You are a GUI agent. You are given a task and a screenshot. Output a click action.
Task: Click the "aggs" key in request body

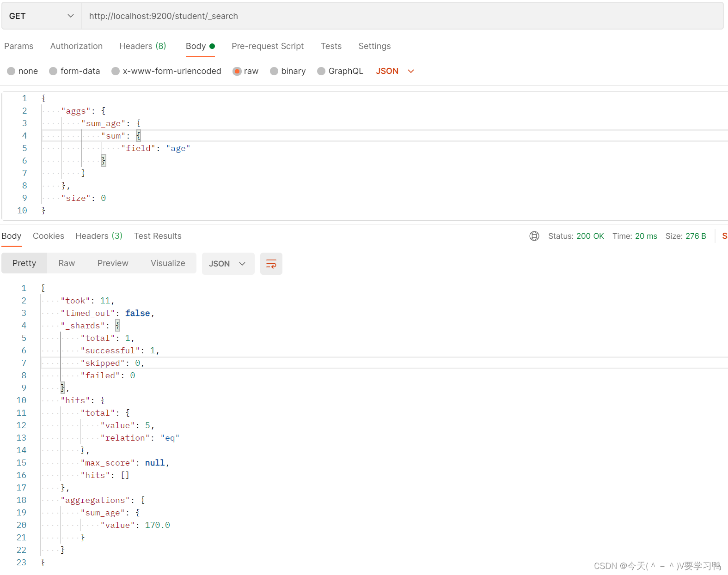click(x=76, y=111)
